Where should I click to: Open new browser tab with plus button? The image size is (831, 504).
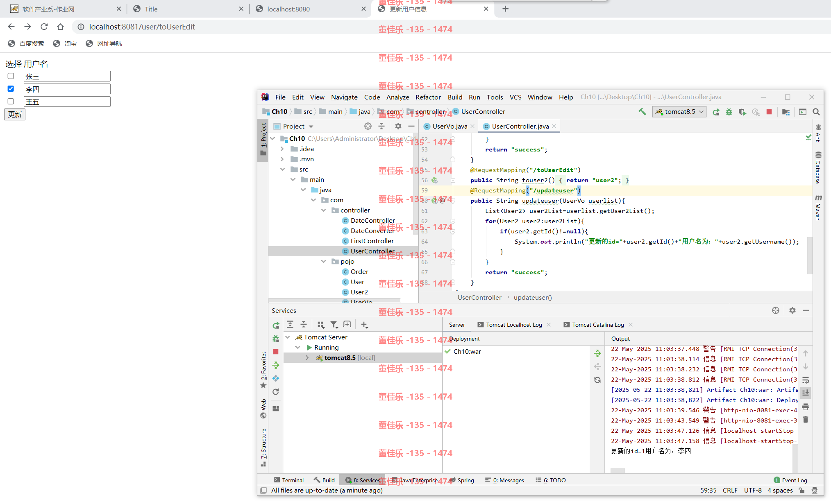[x=505, y=9]
